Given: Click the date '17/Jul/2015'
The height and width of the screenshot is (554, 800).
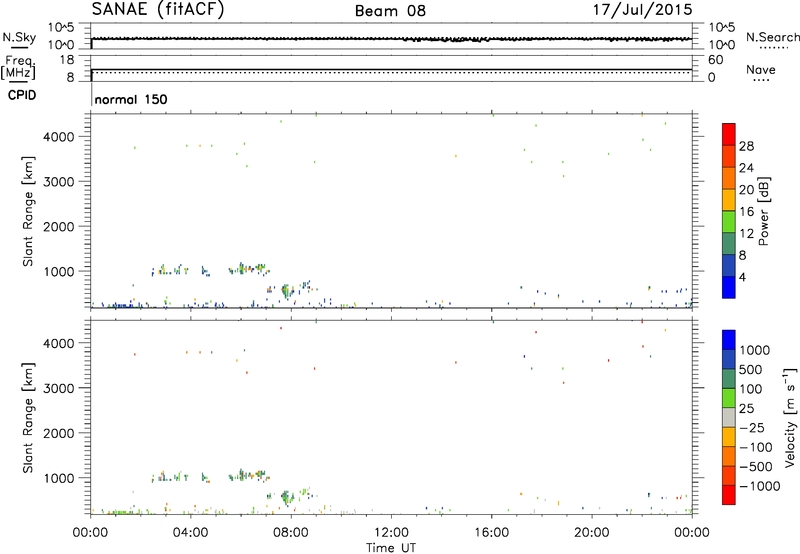Looking at the screenshot, I should [x=642, y=10].
